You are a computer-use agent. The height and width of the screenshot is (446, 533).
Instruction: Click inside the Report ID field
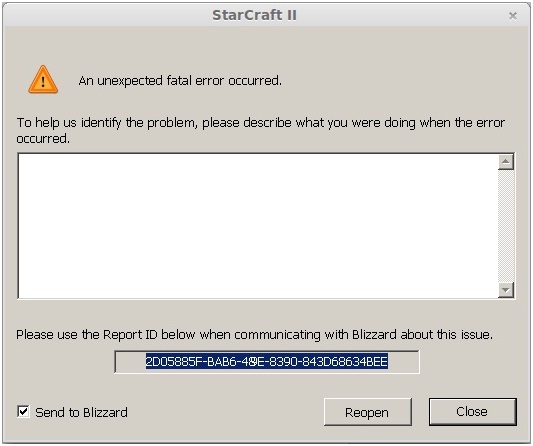tap(267, 362)
